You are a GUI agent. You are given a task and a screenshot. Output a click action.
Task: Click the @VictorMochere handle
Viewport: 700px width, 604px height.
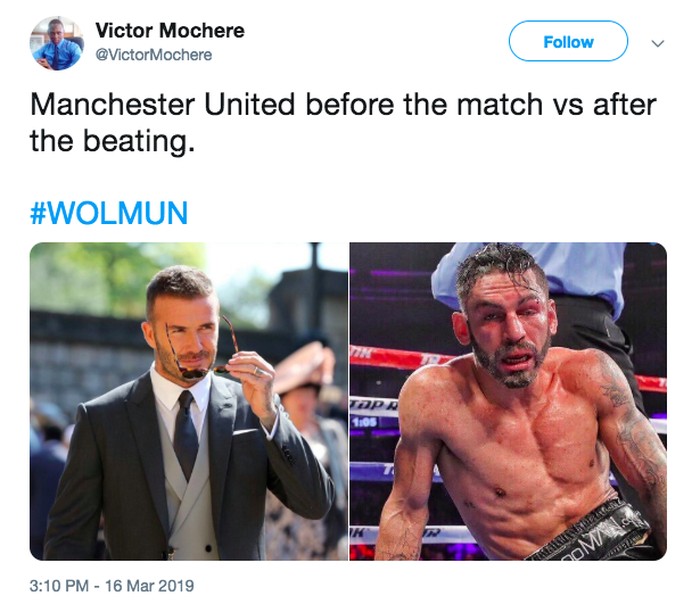153,55
